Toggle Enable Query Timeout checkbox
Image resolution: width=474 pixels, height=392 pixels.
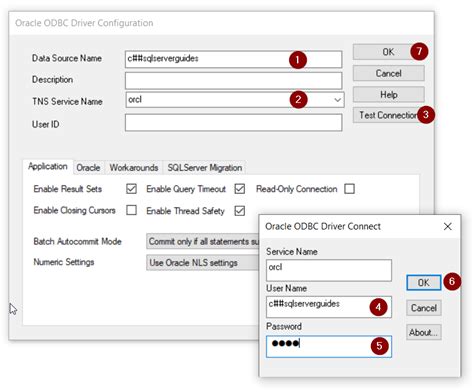[240, 189]
